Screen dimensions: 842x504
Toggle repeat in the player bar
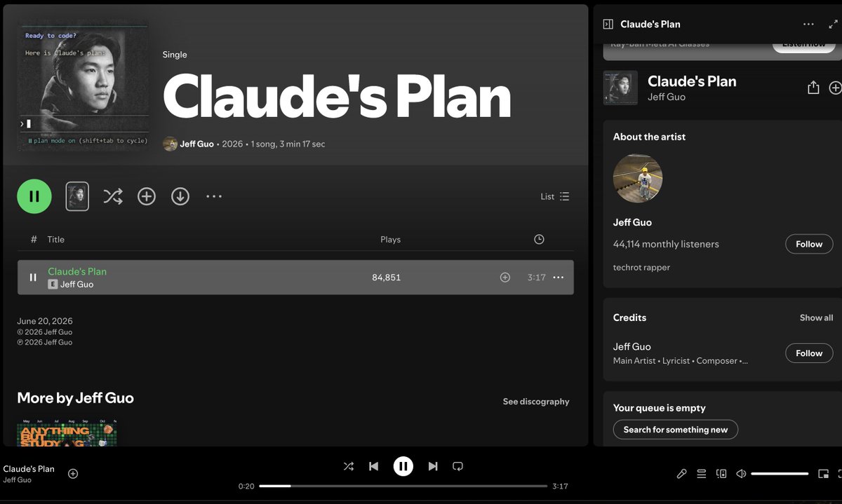pyautogui.click(x=458, y=466)
